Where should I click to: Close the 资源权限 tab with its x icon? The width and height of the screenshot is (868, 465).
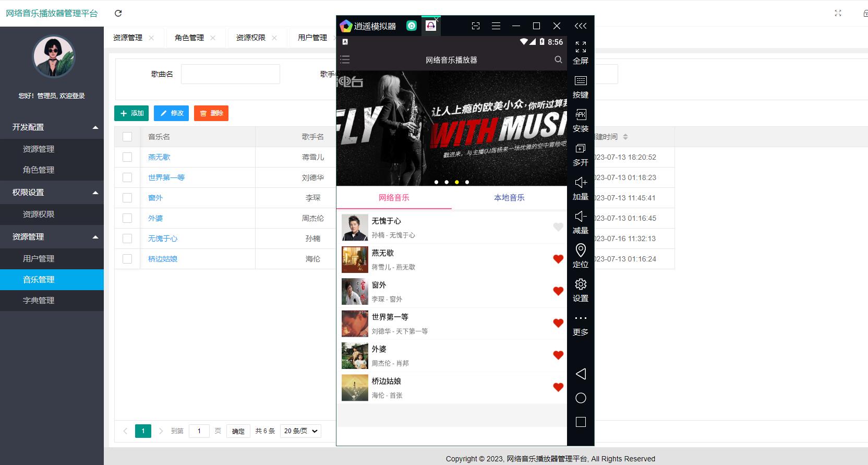coord(274,38)
